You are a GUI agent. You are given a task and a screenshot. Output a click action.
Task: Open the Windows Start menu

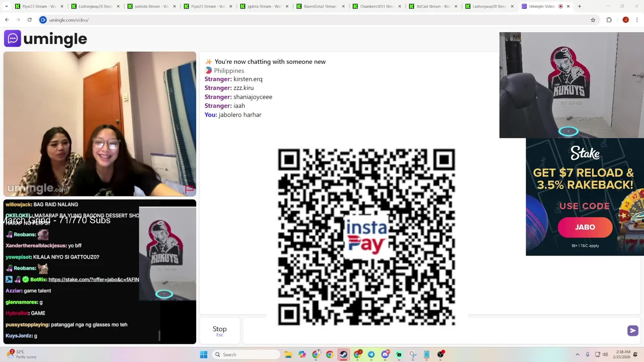[x=203, y=354]
